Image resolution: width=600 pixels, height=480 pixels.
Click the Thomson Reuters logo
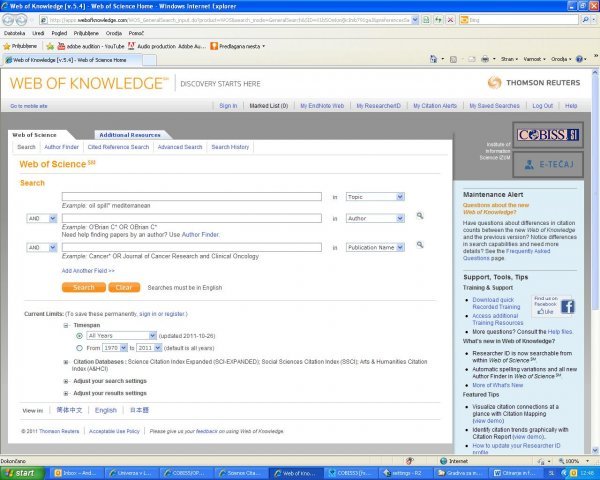pos(533,82)
